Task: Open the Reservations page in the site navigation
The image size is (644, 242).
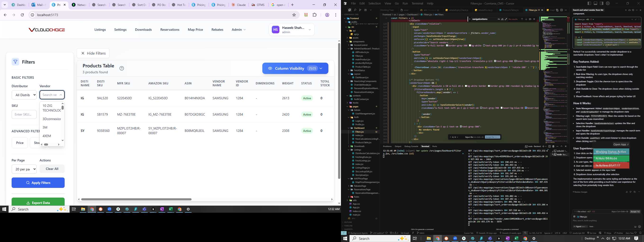Action: (x=170, y=30)
